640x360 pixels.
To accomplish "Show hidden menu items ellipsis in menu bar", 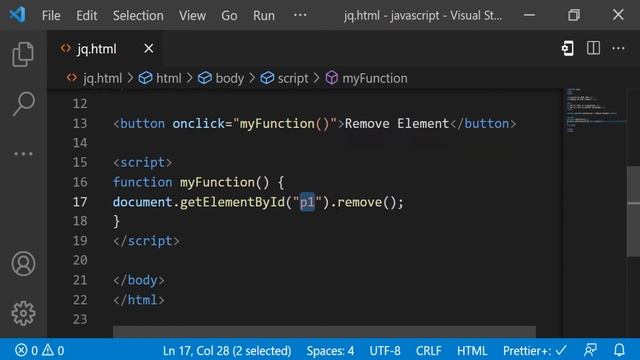I will pyautogui.click(x=300, y=15).
